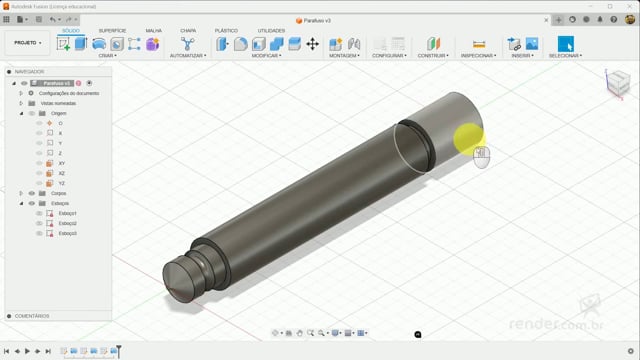Open the user profile avatar
640x360 pixels.
tap(630, 19)
